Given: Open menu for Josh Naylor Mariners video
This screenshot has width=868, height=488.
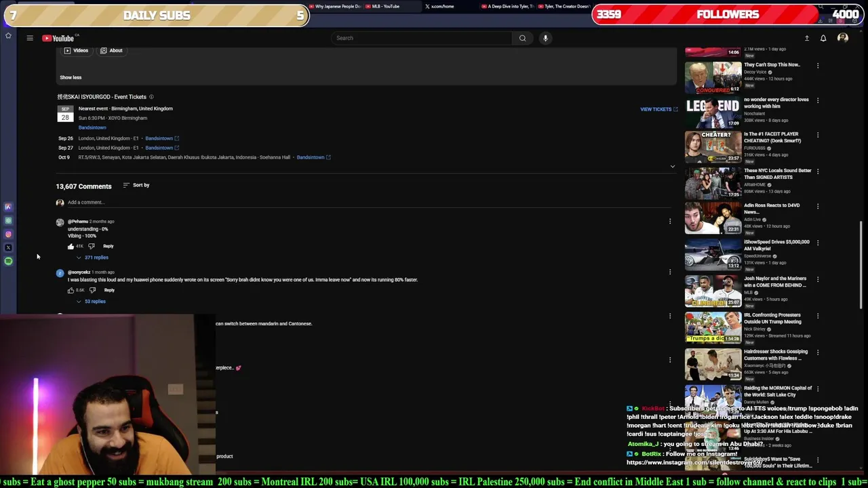Looking at the screenshot, I should (818, 279).
